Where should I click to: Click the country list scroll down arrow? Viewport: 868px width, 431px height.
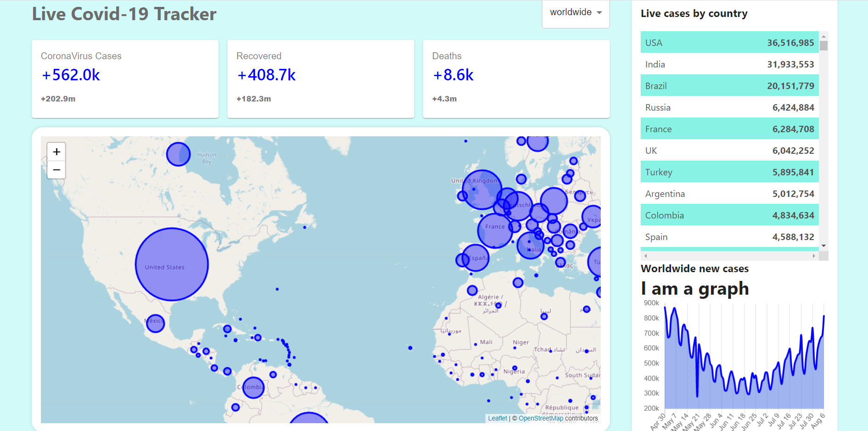[x=823, y=246]
